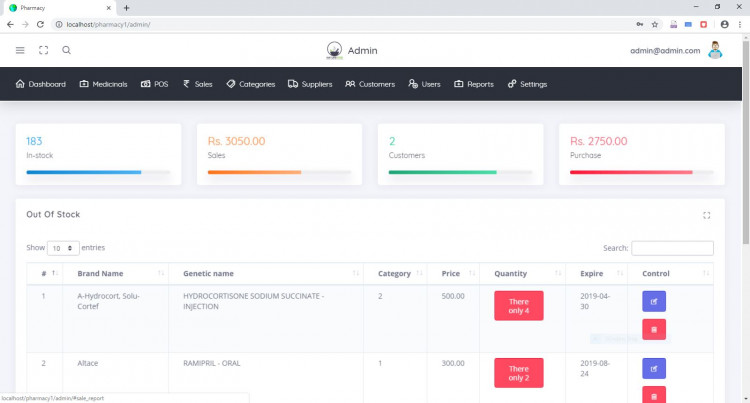Image resolution: width=750 pixels, height=403 pixels.
Task: Delete the A-Hydrocort row entry
Action: 654,329
